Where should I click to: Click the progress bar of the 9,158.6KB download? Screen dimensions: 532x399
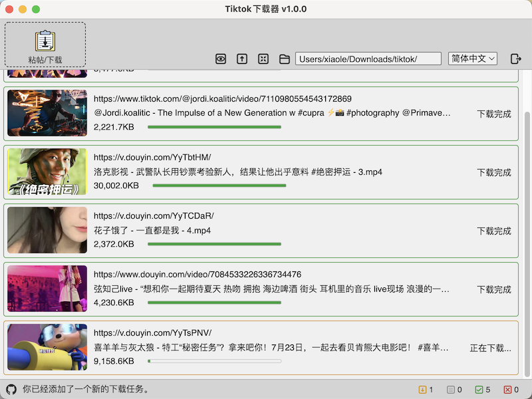pos(214,361)
